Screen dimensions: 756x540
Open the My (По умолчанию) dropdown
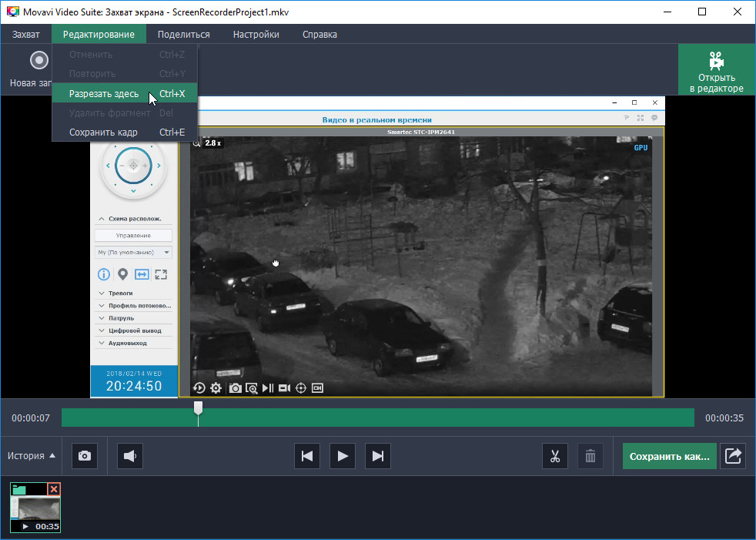coord(133,253)
